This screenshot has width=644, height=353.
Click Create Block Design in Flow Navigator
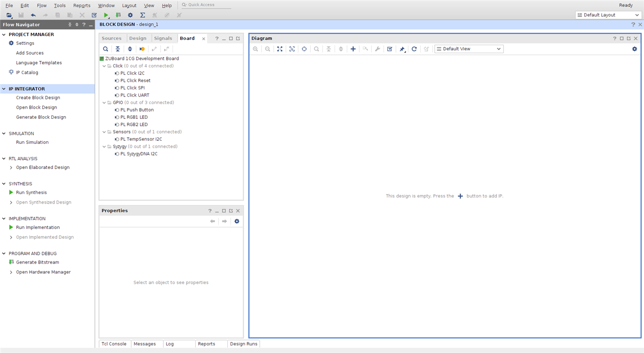click(x=38, y=98)
